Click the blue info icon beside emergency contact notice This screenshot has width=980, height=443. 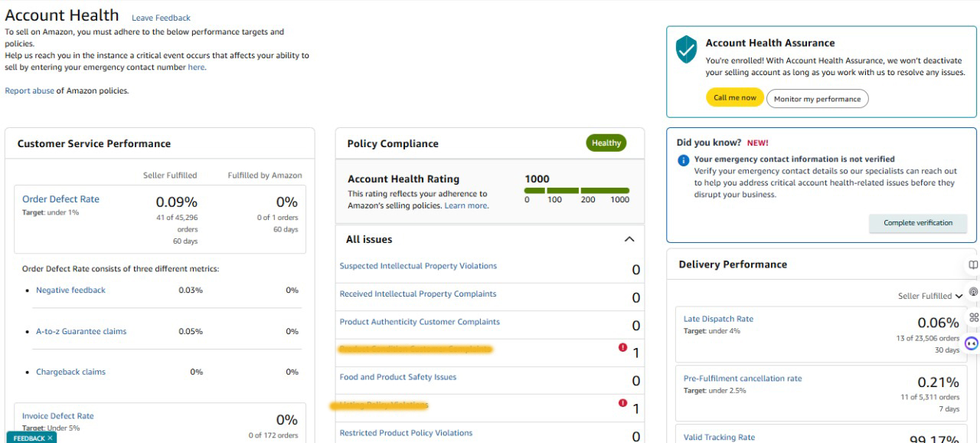tap(684, 159)
